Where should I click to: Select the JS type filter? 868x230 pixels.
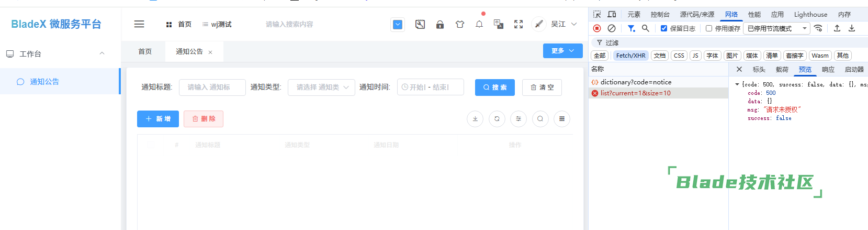(x=695, y=56)
